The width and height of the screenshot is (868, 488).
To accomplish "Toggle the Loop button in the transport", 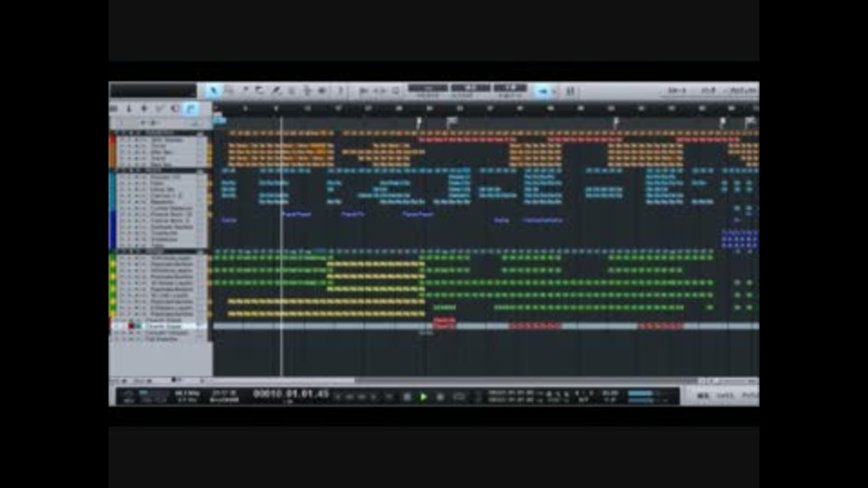I will coord(459,396).
